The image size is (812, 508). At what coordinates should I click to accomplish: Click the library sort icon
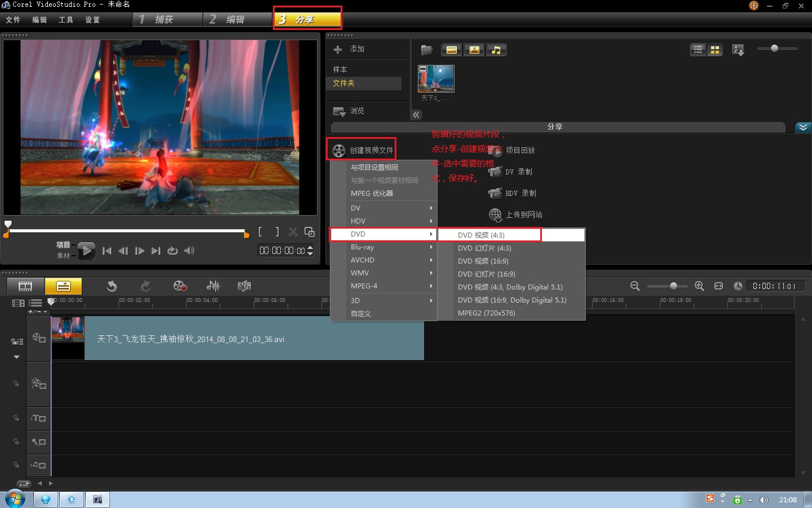click(x=738, y=50)
